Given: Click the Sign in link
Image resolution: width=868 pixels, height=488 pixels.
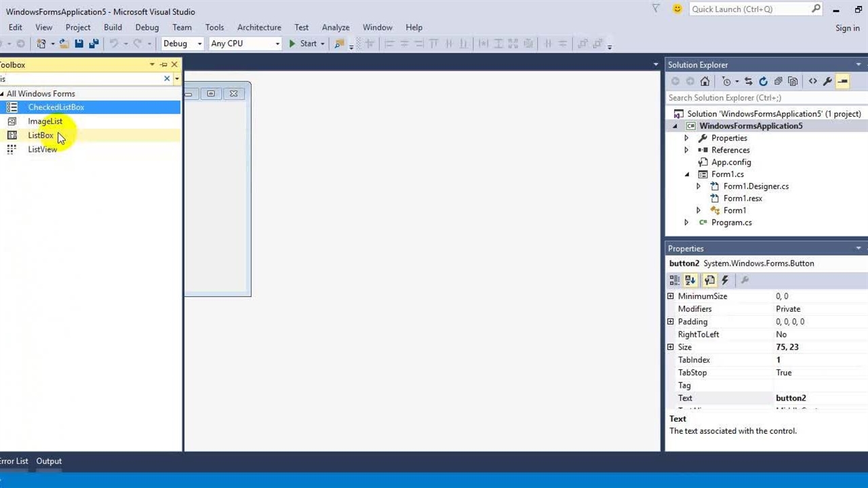Looking at the screenshot, I should pyautogui.click(x=847, y=28).
